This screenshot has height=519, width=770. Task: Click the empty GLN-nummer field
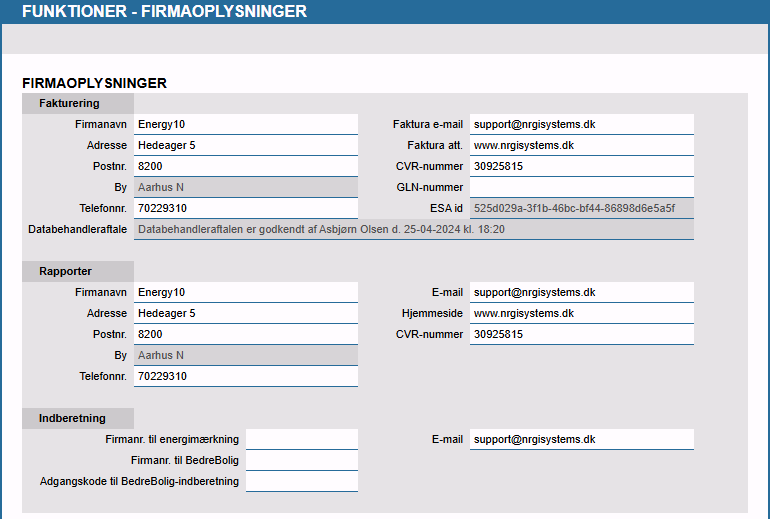[x=581, y=187]
